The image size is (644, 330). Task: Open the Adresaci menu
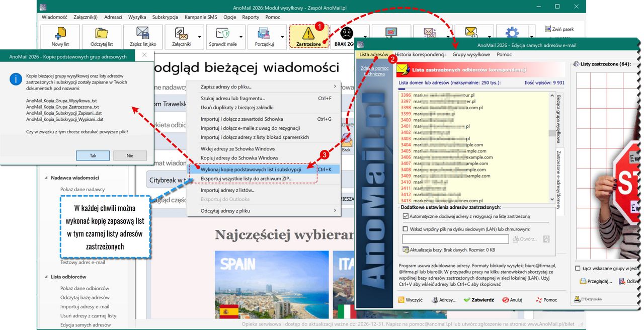(113, 17)
